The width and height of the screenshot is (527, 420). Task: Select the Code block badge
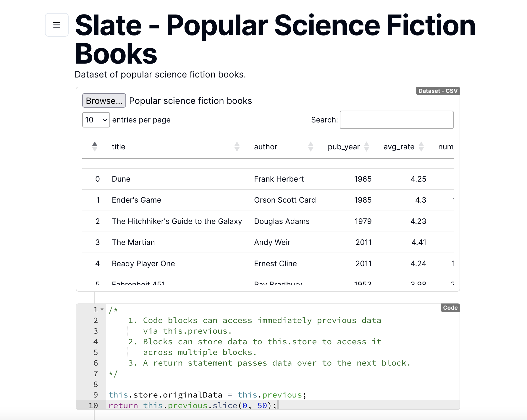(450, 308)
